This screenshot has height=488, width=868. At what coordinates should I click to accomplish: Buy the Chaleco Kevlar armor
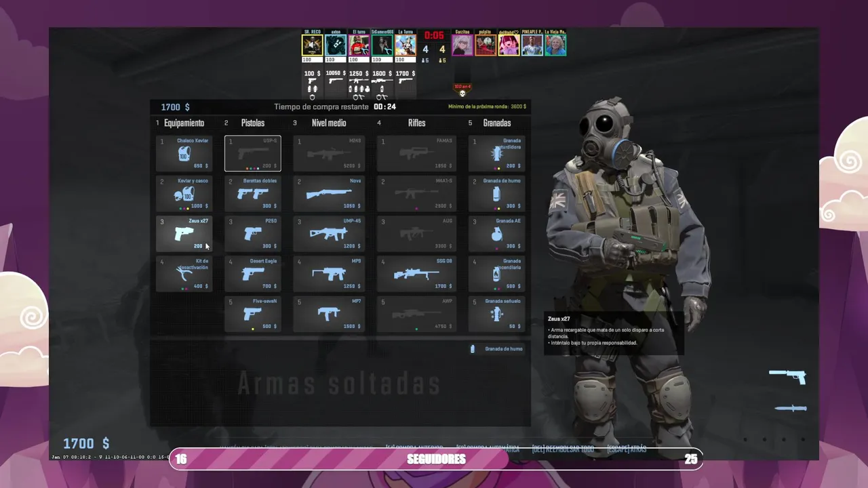(x=184, y=153)
